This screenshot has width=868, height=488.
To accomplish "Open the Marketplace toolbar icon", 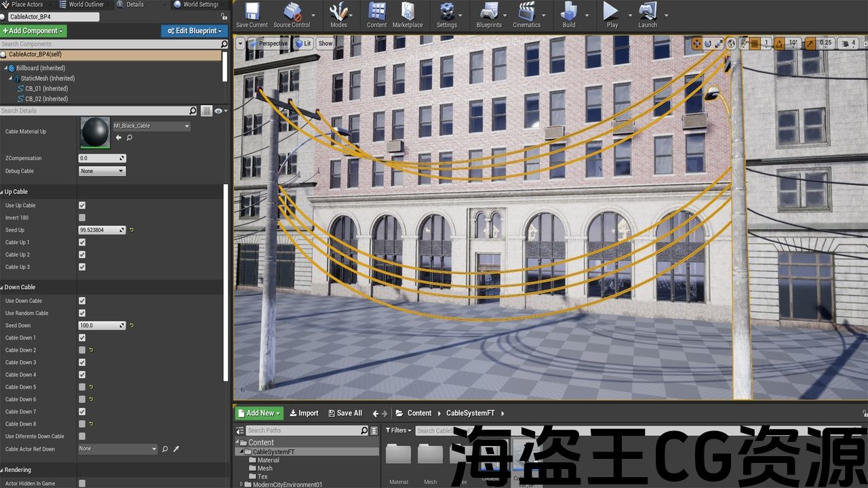I will (408, 12).
